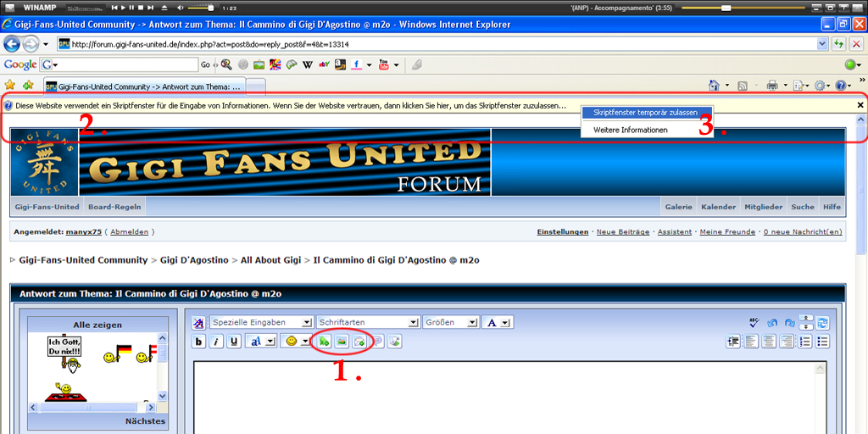Viewport: 868px width, 434px height.
Task: Open IE Help question mark menu
Action: pyautogui.click(x=843, y=86)
